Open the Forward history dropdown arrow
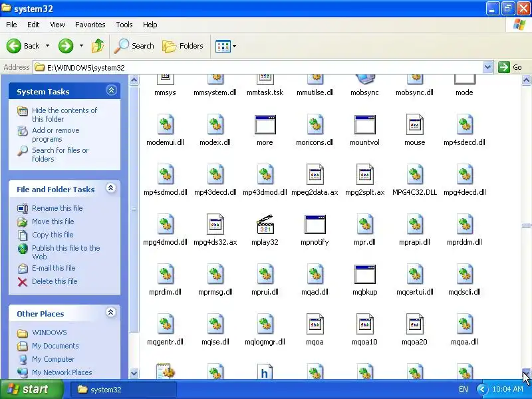532x399 pixels. point(81,46)
